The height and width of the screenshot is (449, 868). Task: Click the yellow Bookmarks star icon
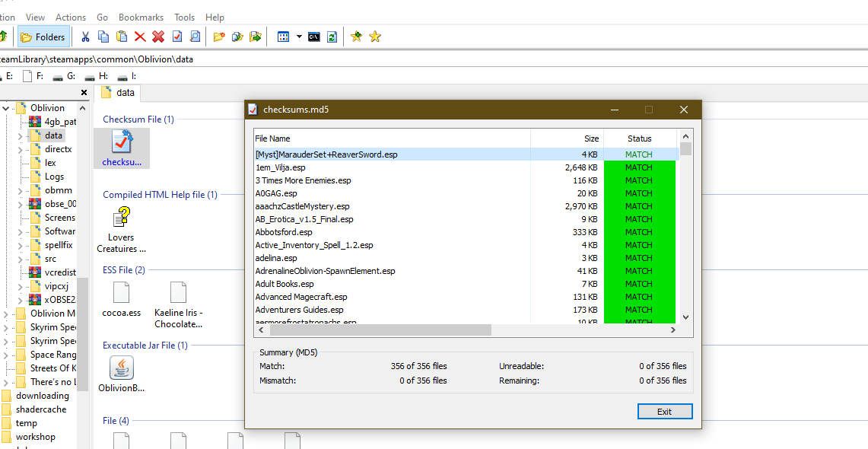375,37
